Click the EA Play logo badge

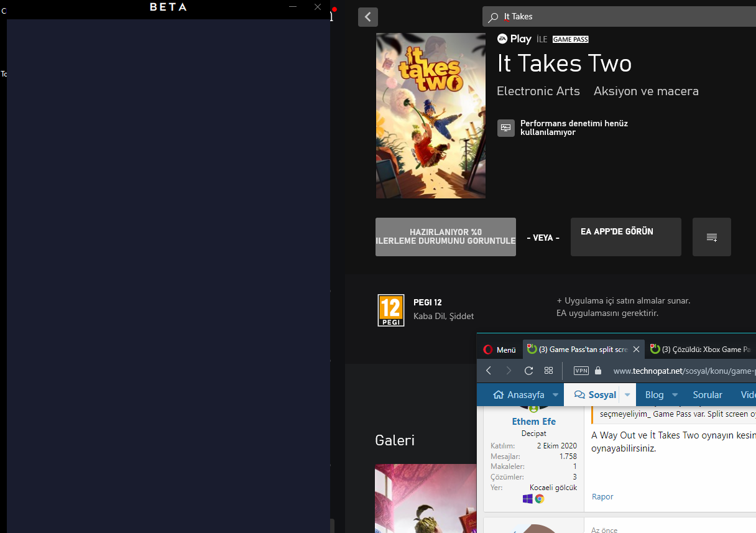[514, 39]
